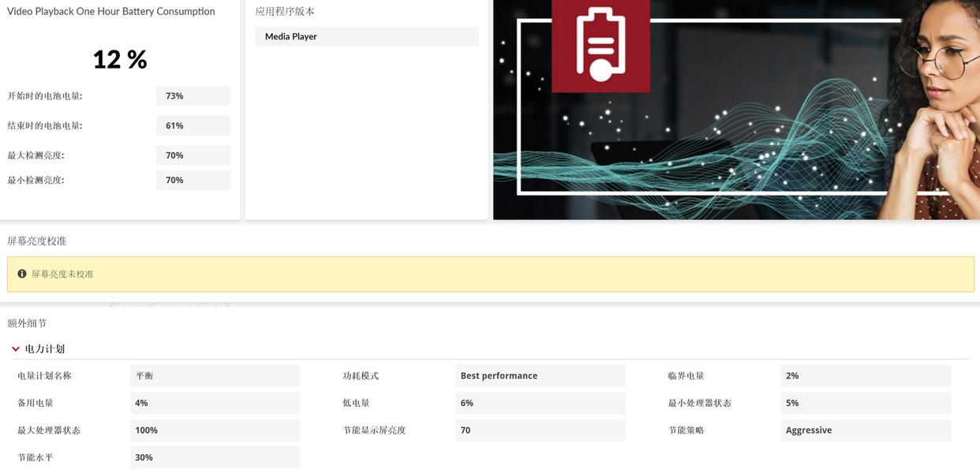Click the 额外细节 heading

[27, 323]
